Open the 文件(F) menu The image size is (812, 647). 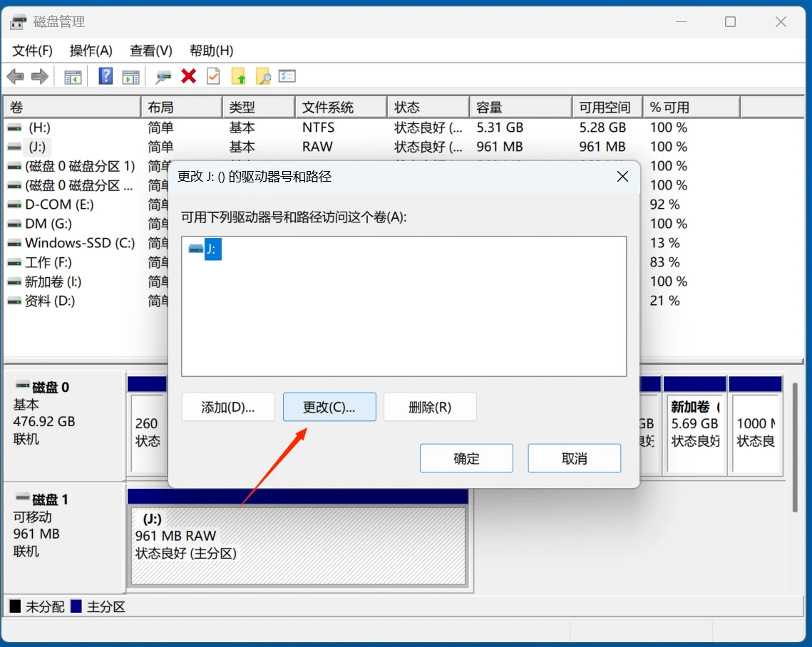pos(31,51)
